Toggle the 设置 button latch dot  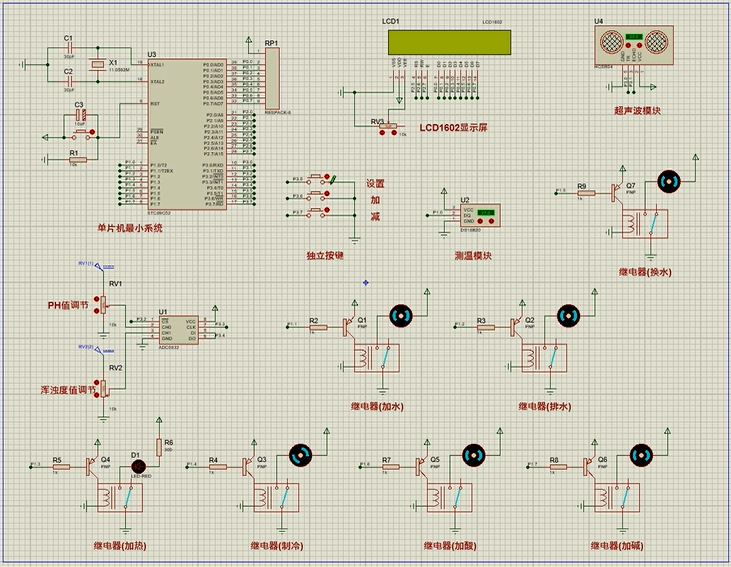pos(327,176)
